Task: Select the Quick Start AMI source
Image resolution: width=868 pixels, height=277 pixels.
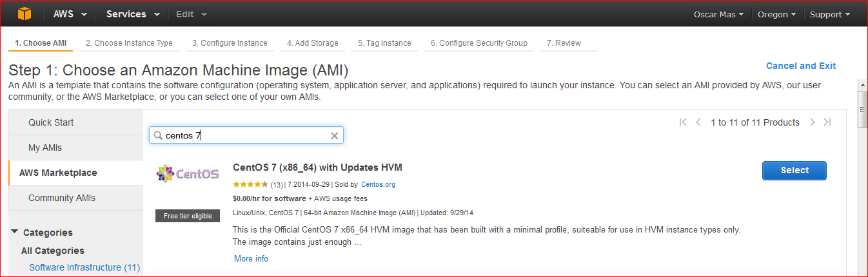Action: [x=75, y=122]
